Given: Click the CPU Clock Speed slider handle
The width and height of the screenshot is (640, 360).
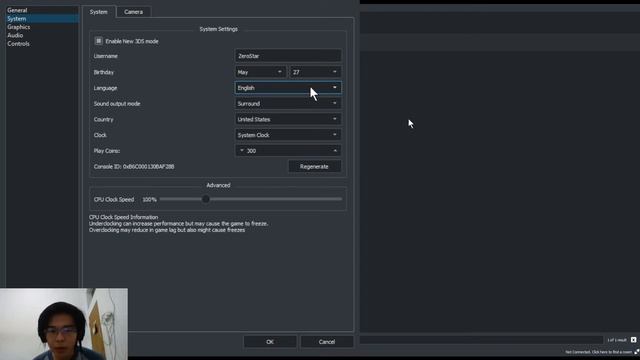Looking at the screenshot, I should (x=206, y=199).
